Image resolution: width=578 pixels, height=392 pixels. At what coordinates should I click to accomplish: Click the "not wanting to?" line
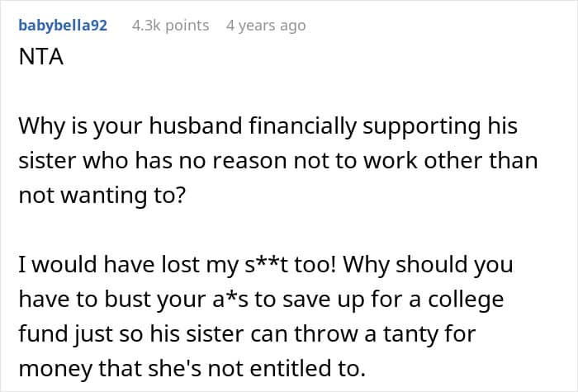point(102,196)
